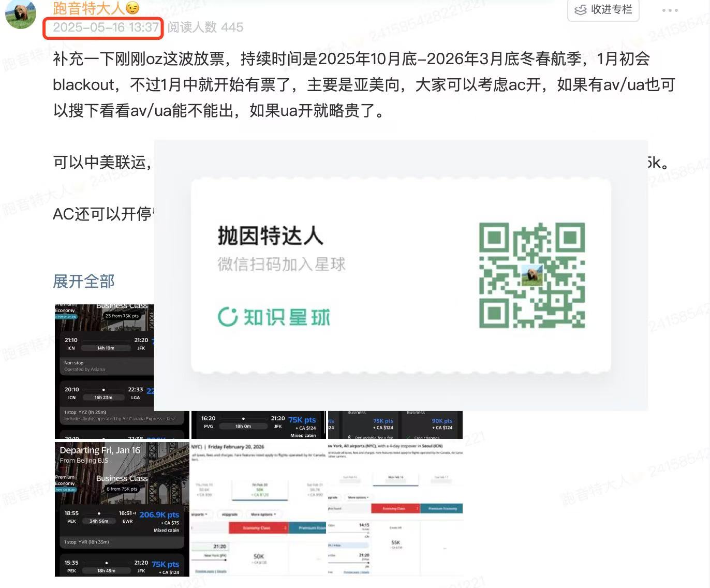Open the PVG to JFK 75K pts thumbnail
This screenshot has height=588, width=710.
(259, 425)
